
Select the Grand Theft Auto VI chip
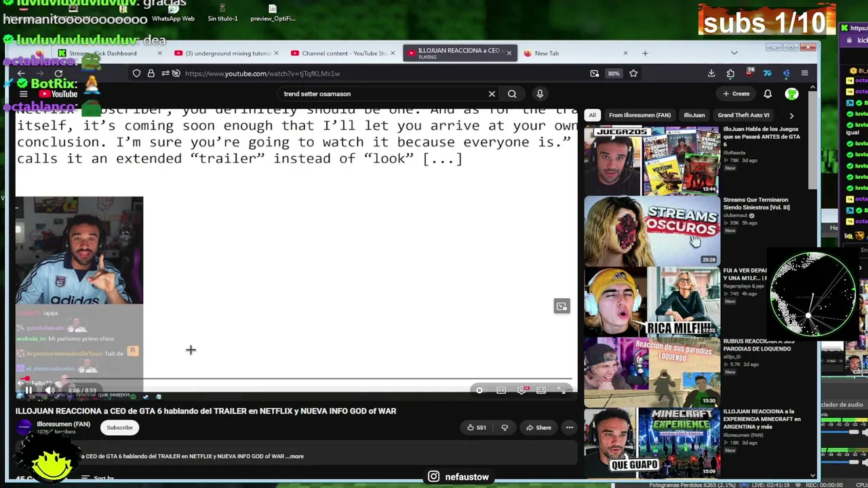pos(743,115)
